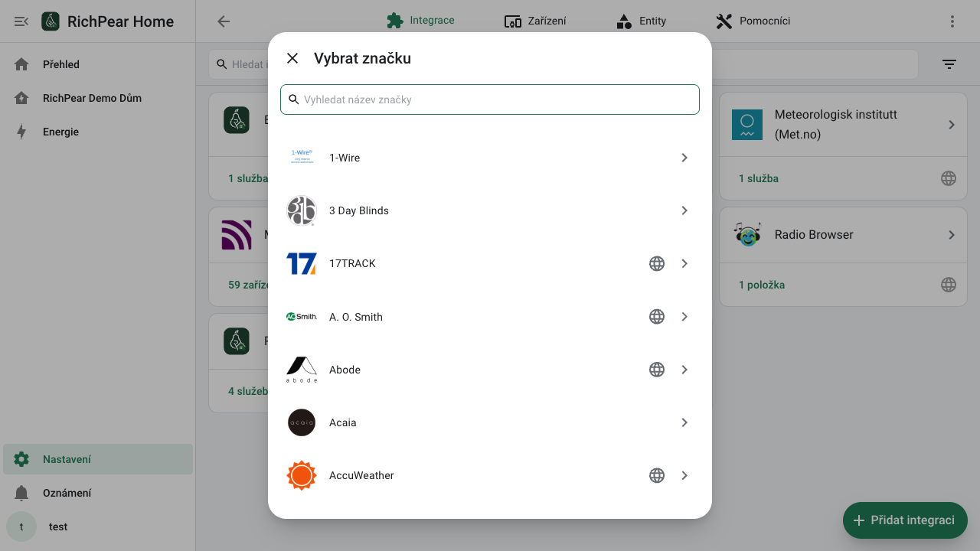Click the Vybrat značku dialog heading
Viewport: 980px width, 551px height.
(362, 58)
